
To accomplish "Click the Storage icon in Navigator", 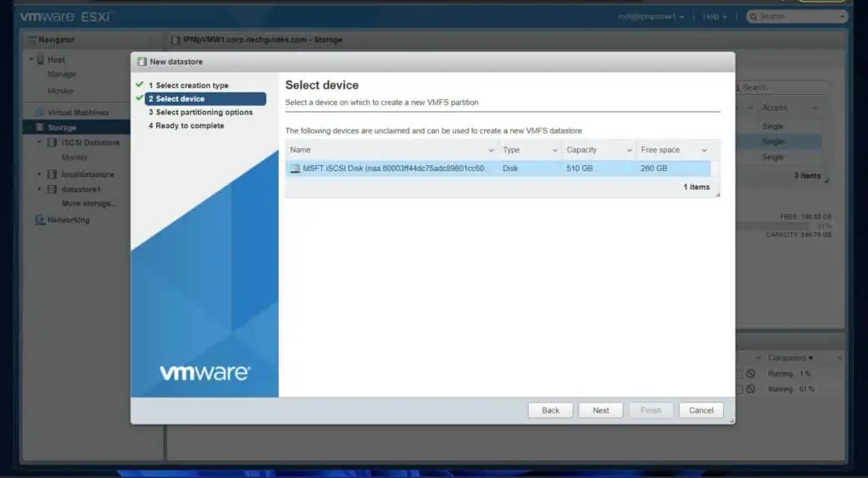I will [x=39, y=128].
